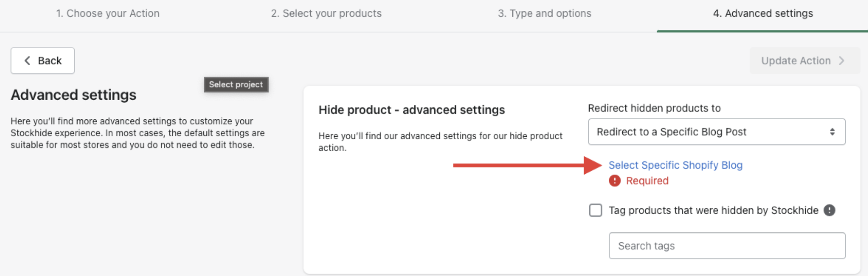Click the 'Tag products that were hidden' label

click(713, 210)
